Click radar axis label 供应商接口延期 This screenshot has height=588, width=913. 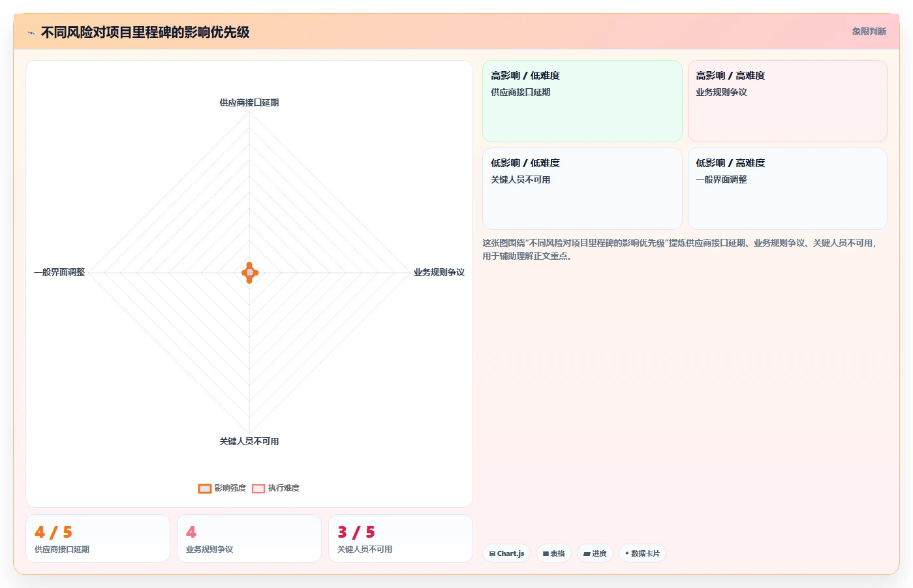click(x=249, y=102)
